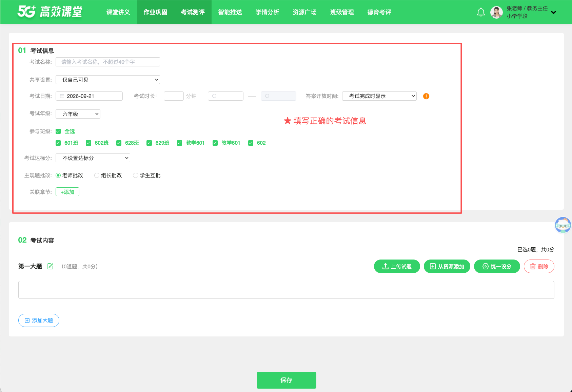Switch to the 考试测评 tab

tap(193, 12)
